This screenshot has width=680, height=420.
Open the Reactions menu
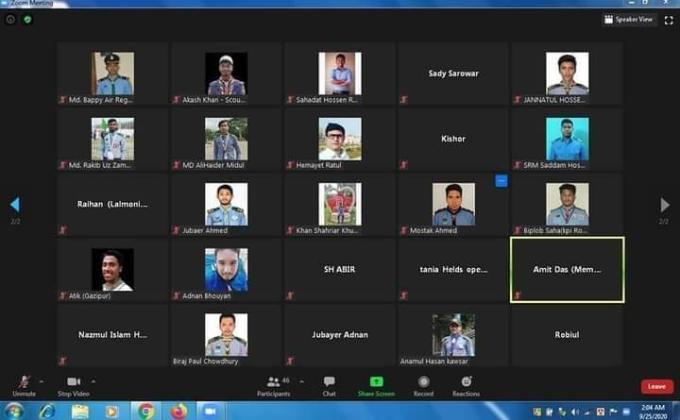coord(465,384)
